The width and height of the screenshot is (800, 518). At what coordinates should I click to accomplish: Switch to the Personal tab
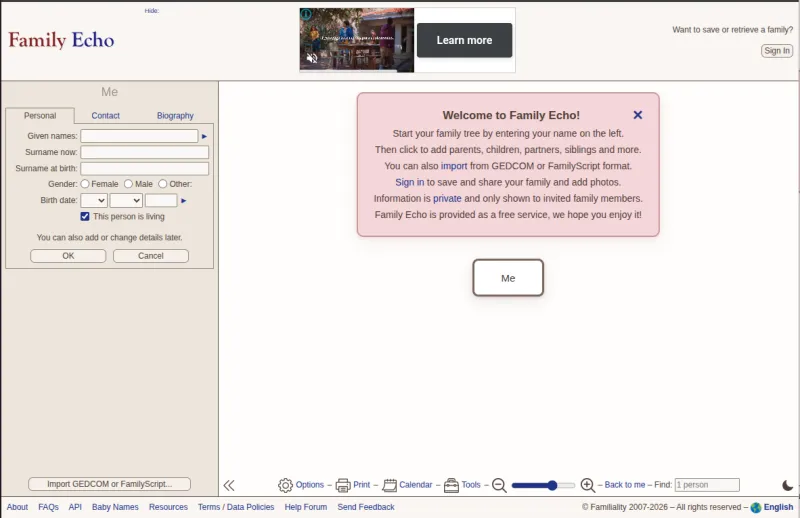point(40,116)
